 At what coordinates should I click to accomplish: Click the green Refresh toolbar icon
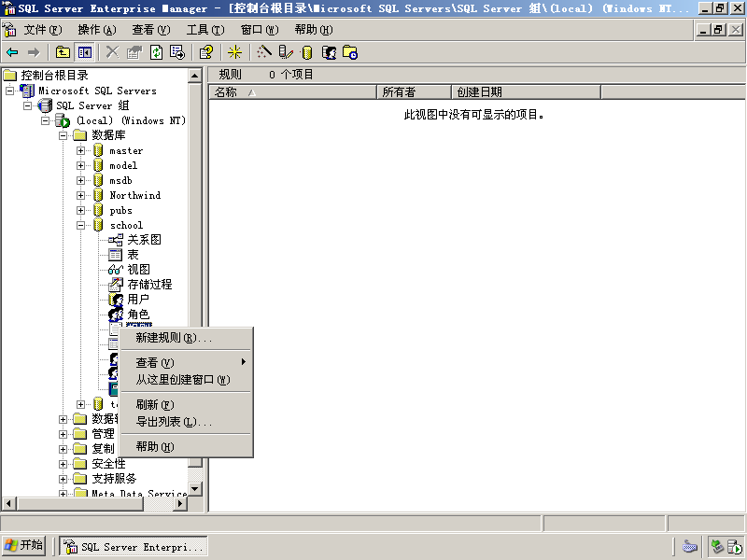[x=156, y=52]
